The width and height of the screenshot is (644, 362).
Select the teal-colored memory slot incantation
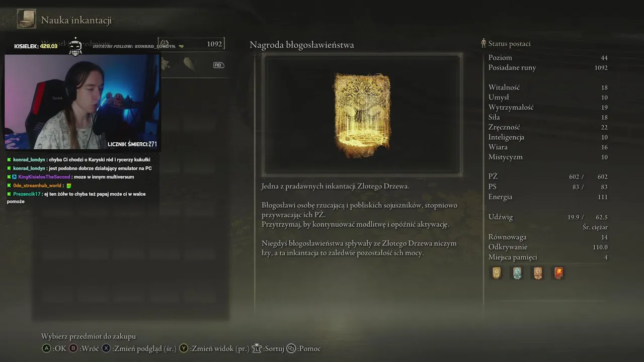517,273
